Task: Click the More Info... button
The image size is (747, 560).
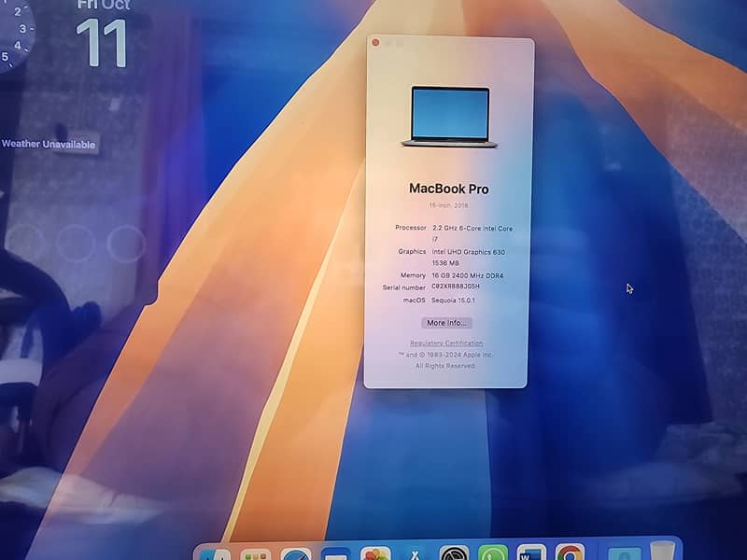Action: 446,323
